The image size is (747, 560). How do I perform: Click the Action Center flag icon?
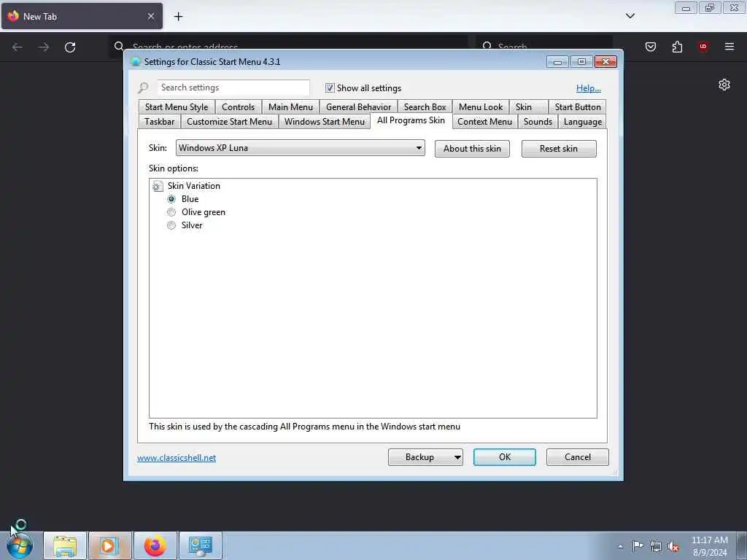tap(638, 545)
